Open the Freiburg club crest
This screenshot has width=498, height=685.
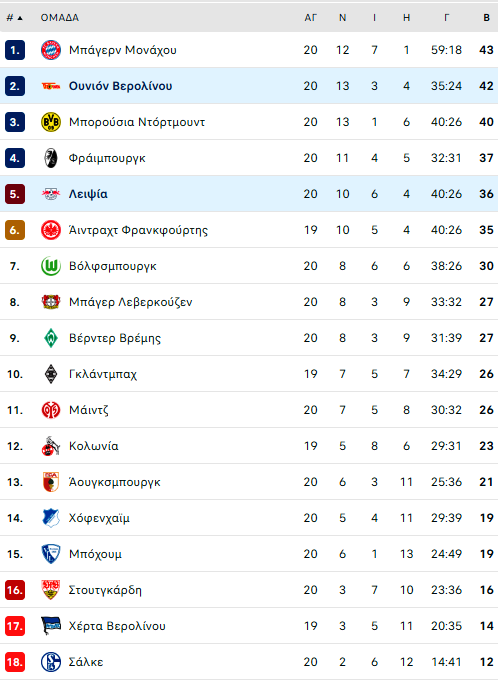click(51, 158)
